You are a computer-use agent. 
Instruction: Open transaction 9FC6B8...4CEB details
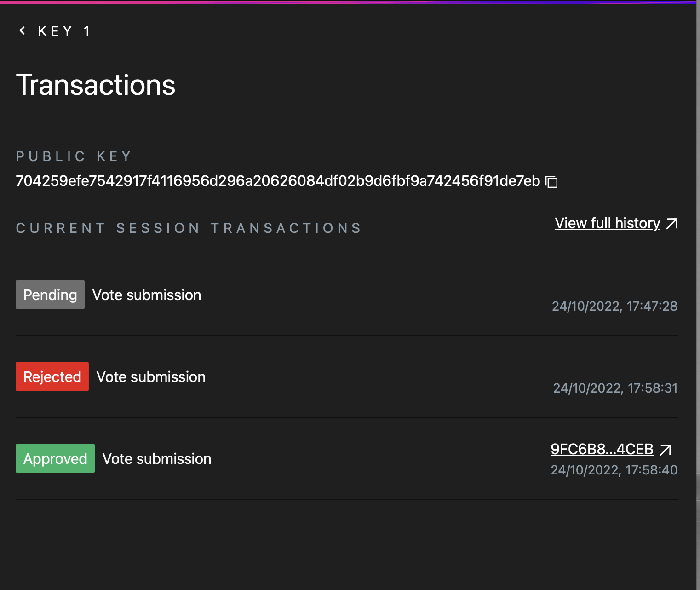602,449
